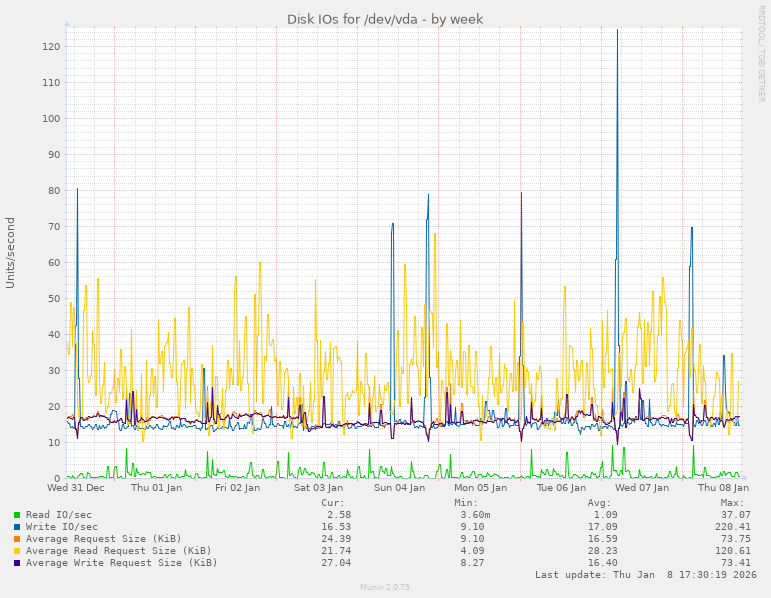Click the "Wed 31 Dec" x-axis label
This screenshot has width=771, height=598.
tap(76, 488)
